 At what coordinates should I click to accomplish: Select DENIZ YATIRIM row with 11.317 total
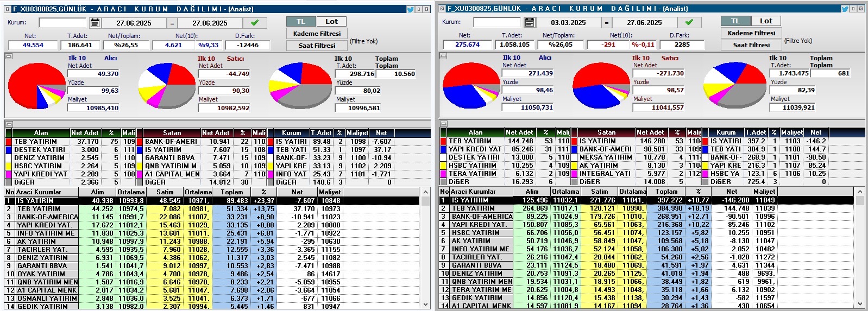click(x=212, y=257)
